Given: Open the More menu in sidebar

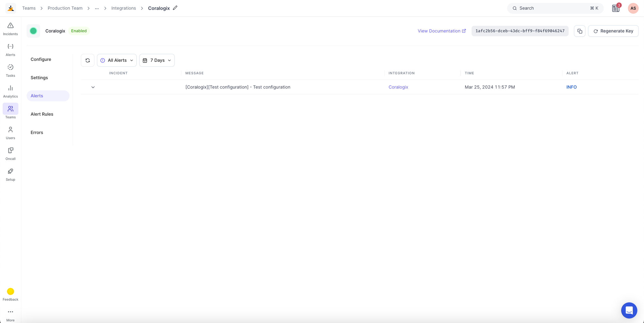Looking at the screenshot, I should point(10,315).
